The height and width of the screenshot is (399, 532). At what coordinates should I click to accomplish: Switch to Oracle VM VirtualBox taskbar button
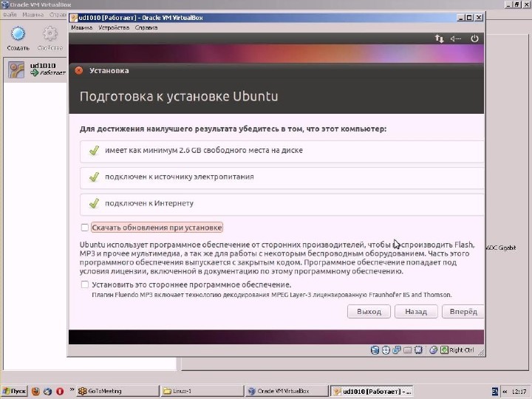click(x=287, y=391)
